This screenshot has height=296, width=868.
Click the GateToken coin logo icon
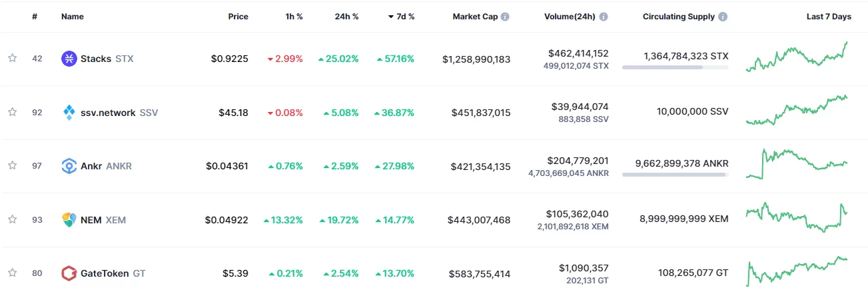click(x=69, y=273)
